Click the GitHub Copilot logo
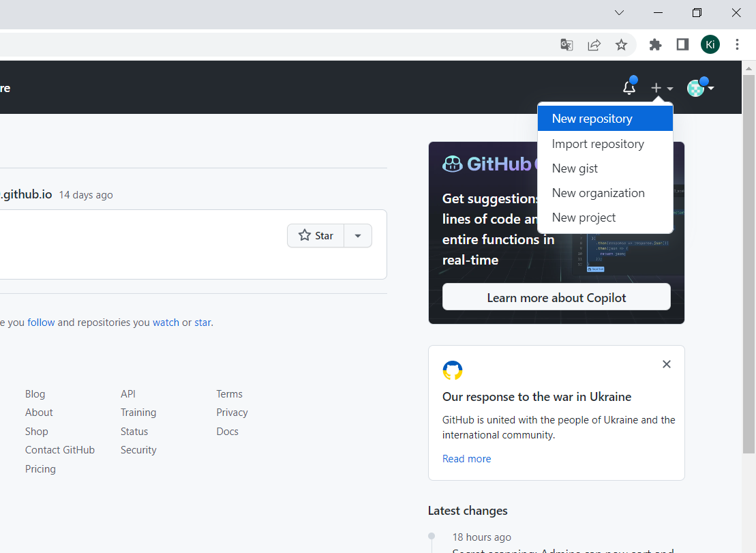Viewport: 756px width, 553px height. [452, 164]
